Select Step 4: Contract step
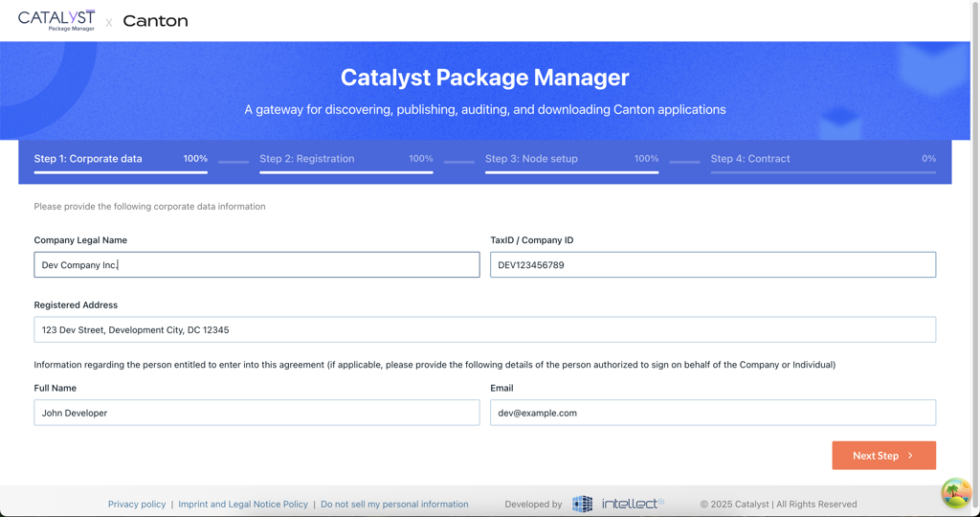This screenshot has height=517, width=980. (749, 159)
